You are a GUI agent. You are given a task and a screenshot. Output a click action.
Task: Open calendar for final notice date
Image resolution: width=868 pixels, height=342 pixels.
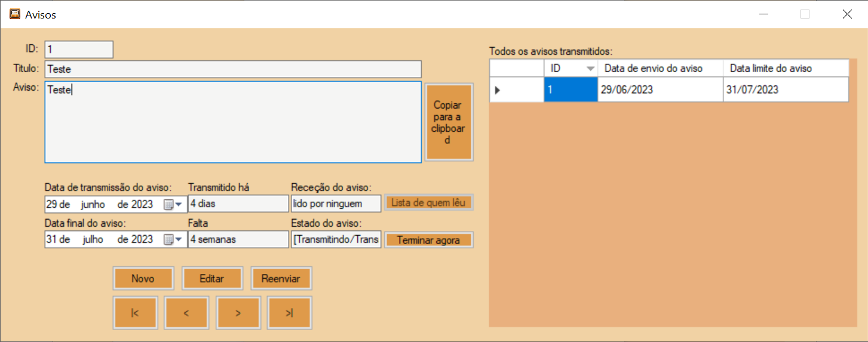(172, 239)
